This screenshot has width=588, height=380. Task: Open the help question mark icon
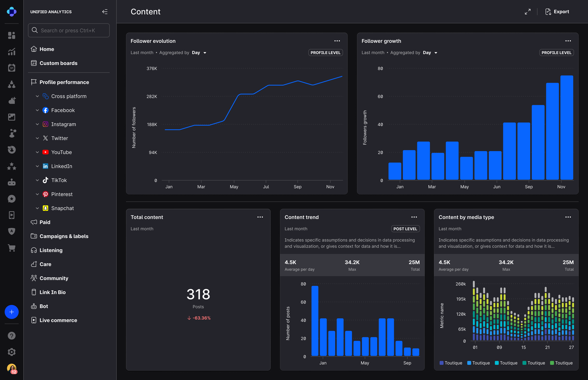tap(12, 336)
